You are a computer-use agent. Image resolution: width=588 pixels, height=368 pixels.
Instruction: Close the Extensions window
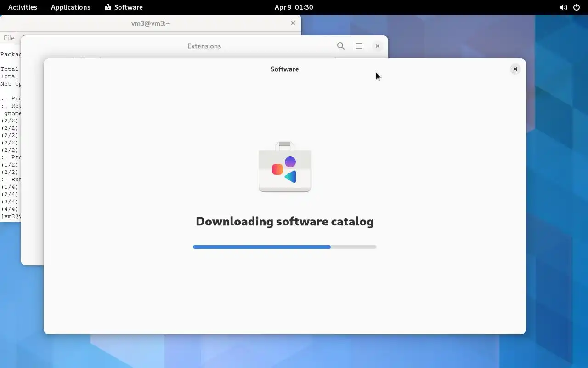point(378,46)
